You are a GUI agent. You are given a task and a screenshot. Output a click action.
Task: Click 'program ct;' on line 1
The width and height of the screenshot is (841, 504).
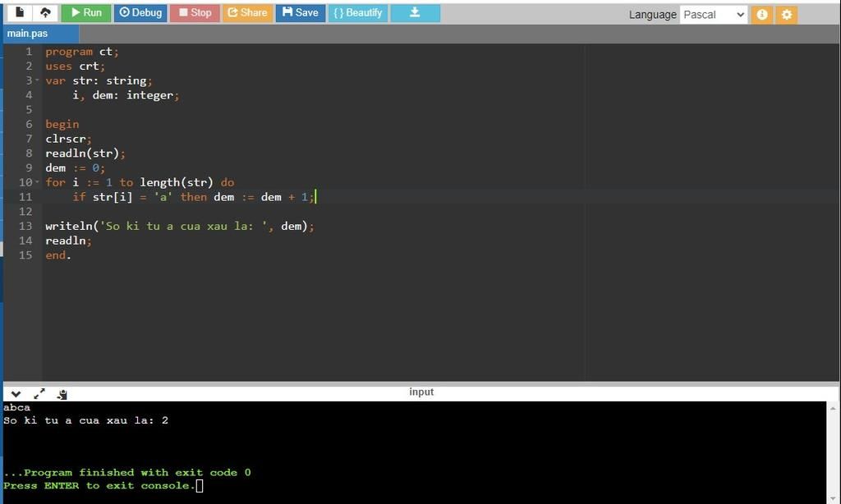click(82, 52)
